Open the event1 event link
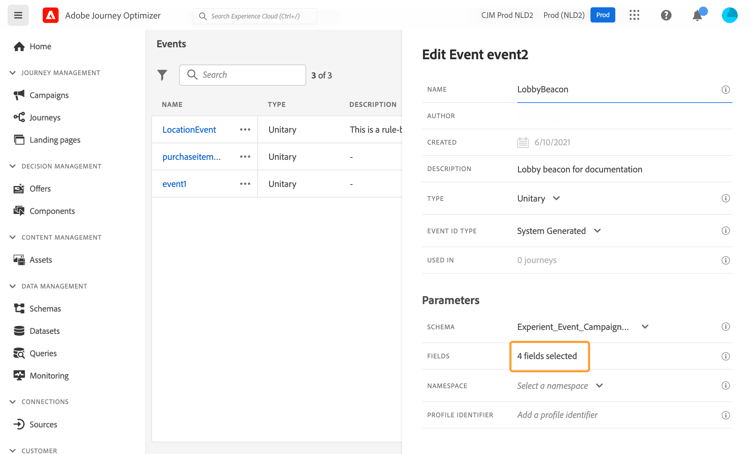Viewport: 750px width, 454px height. click(x=174, y=184)
